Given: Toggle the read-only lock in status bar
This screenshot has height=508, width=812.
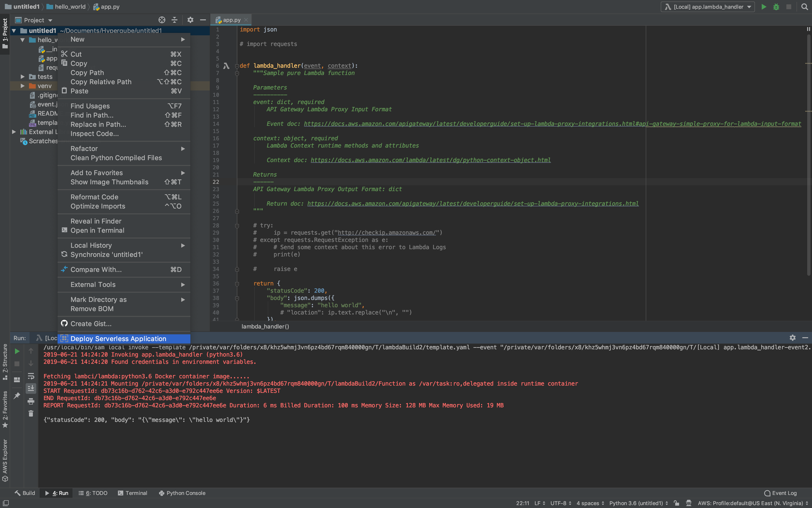Looking at the screenshot, I should pos(676,503).
